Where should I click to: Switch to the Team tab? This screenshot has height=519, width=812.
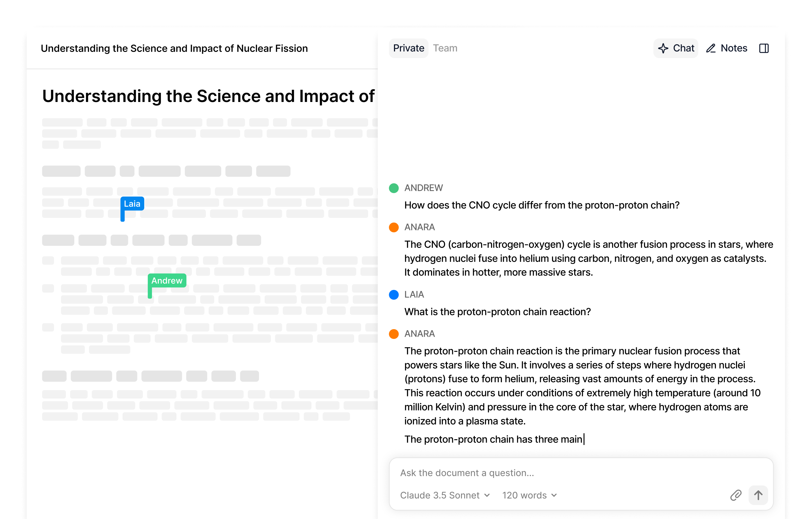pyautogui.click(x=445, y=48)
